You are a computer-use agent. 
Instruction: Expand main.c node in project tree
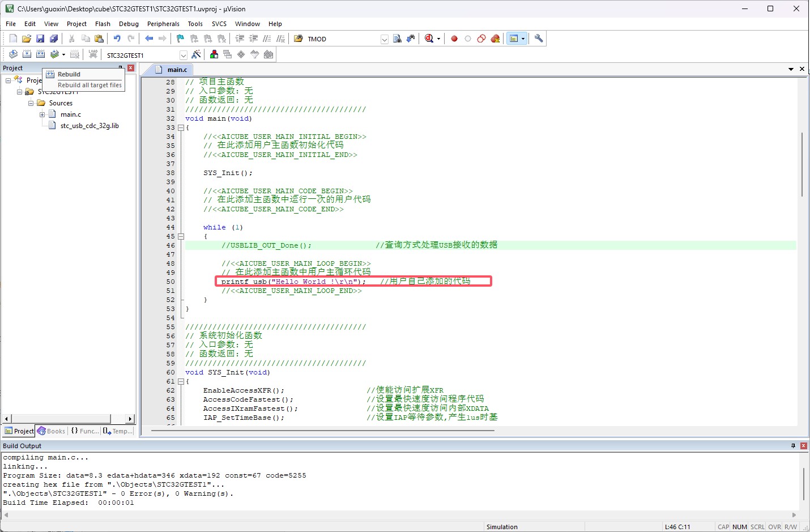coord(42,114)
